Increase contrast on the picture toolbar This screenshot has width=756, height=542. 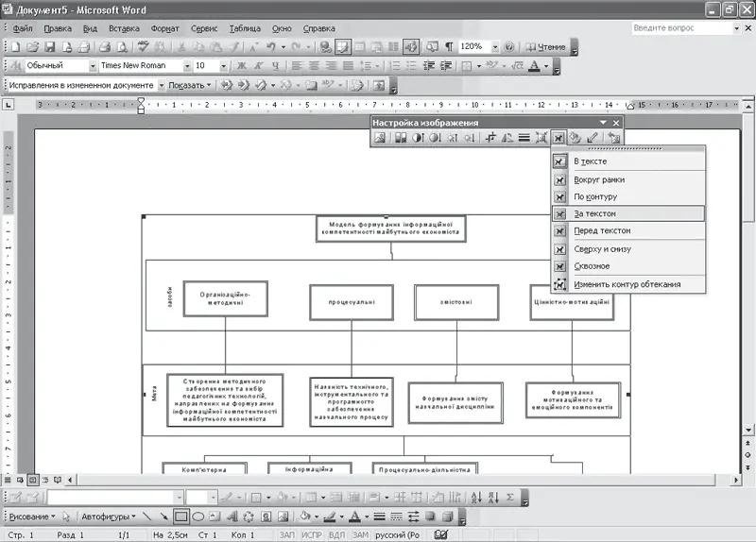pos(418,138)
